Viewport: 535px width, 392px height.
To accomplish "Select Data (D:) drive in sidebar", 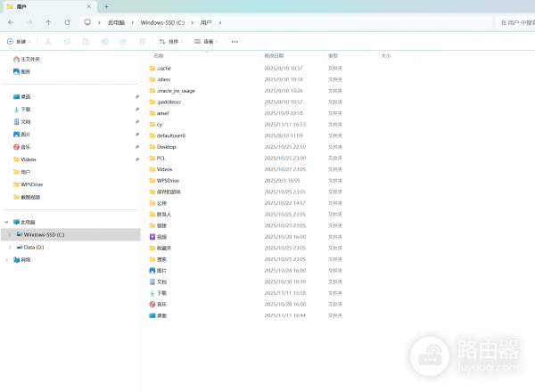I will (30, 247).
